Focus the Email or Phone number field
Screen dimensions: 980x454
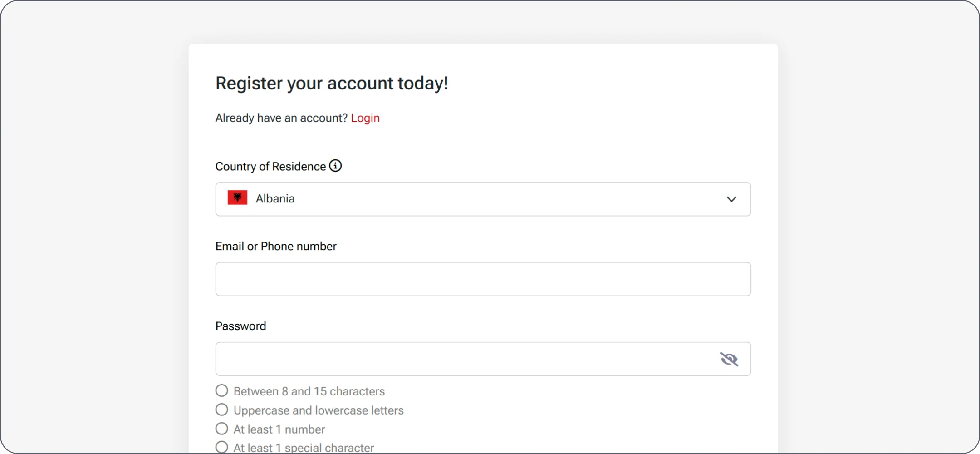[x=483, y=279]
